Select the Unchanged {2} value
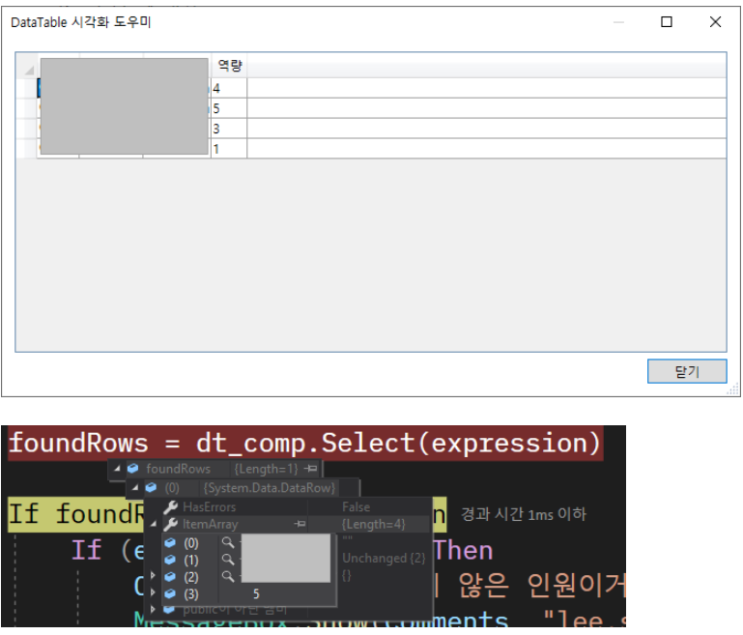 tap(384, 558)
